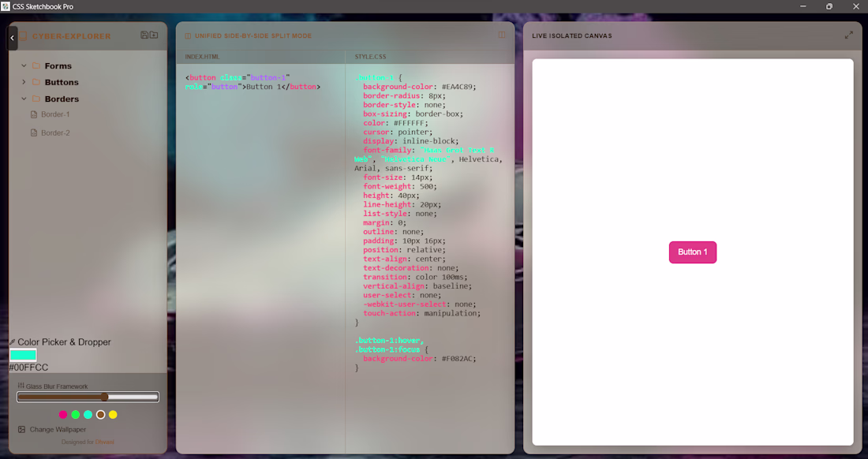Click the Borders folder icon

point(36,99)
